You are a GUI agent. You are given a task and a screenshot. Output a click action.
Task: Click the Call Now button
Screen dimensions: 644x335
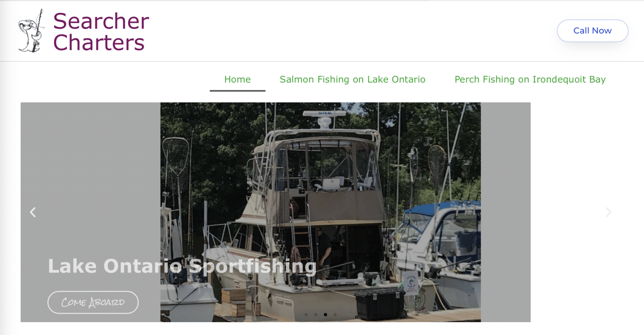click(x=592, y=31)
